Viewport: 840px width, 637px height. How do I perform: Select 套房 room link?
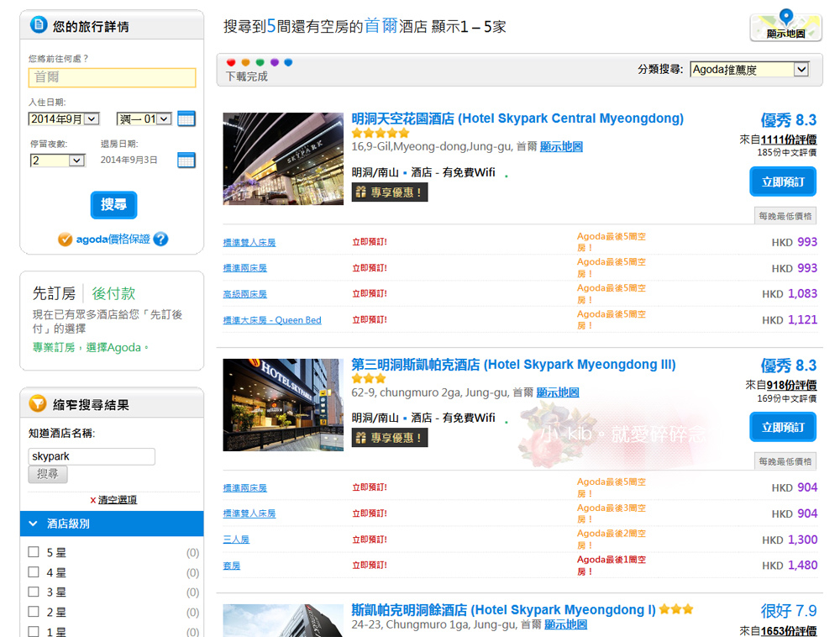pos(232,566)
